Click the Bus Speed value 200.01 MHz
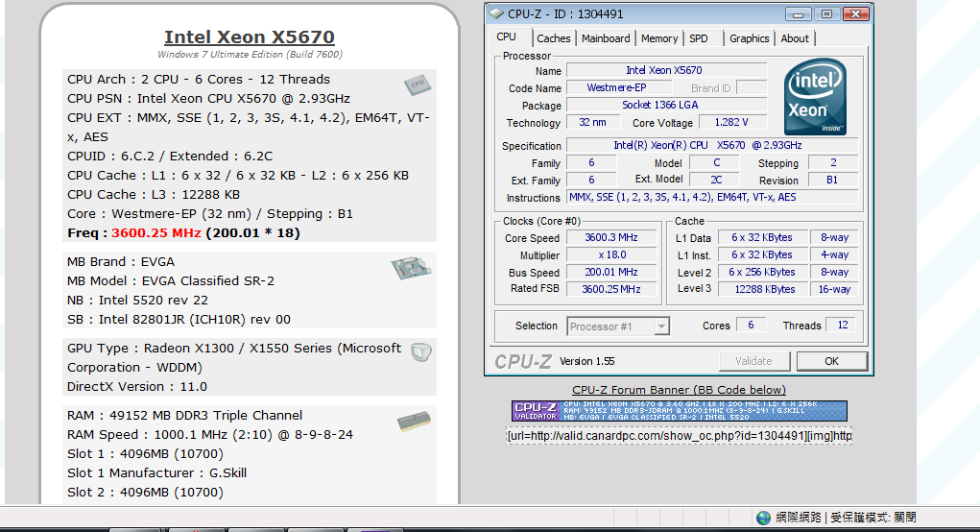This screenshot has width=980, height=532. click(x=611, y=272)
